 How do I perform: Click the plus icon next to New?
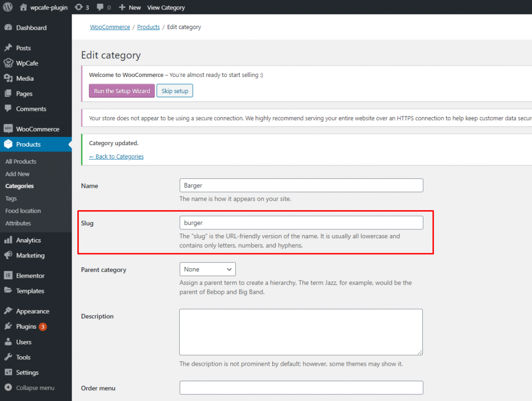122,7
